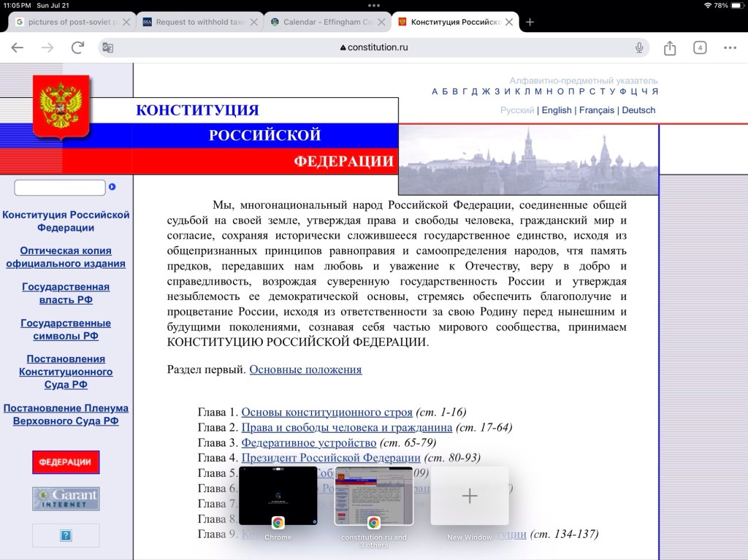Screen dimensions: 748x560
Task: Open the Основные положения link
Action: point(305,369)
